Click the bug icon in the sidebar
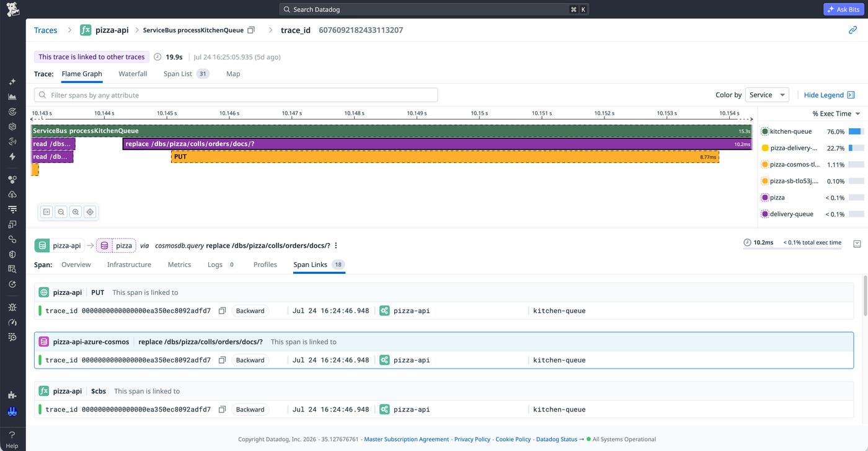 12,307
